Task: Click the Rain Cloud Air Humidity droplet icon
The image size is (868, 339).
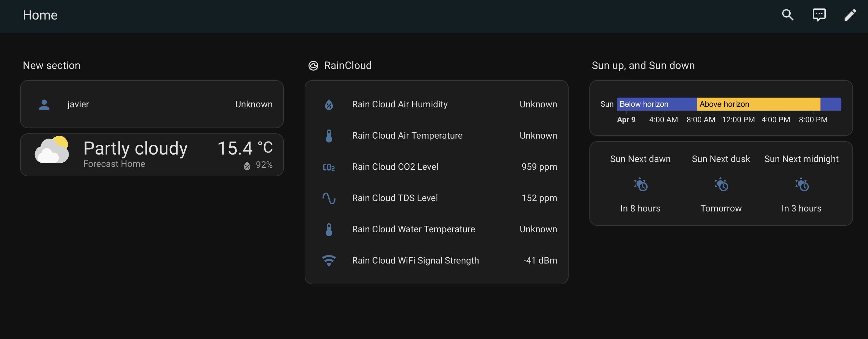Action: point(329,104)
